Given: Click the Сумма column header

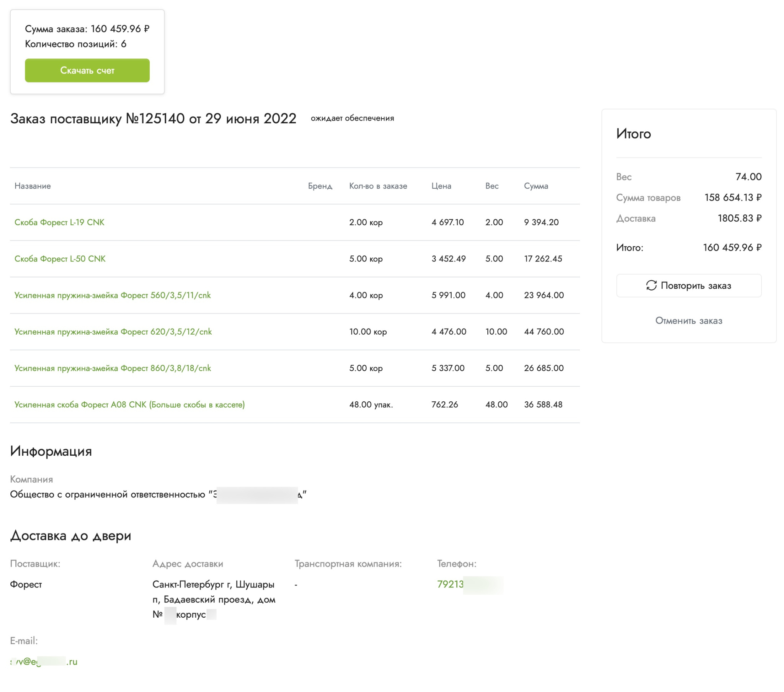Looking at the screenshot, I should click(x=536, y=186).
